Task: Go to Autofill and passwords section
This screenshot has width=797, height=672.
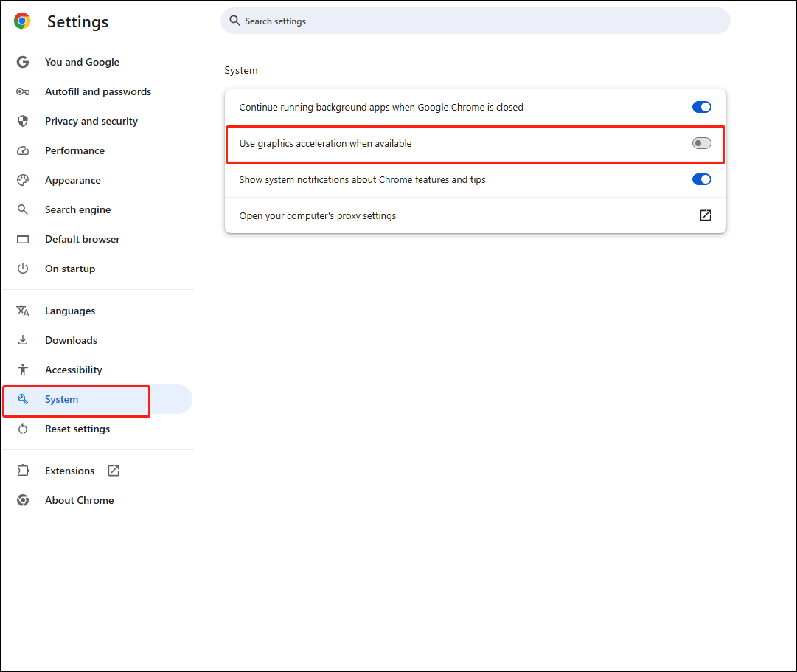Action: pyautogui.click(x=98, y=91)
